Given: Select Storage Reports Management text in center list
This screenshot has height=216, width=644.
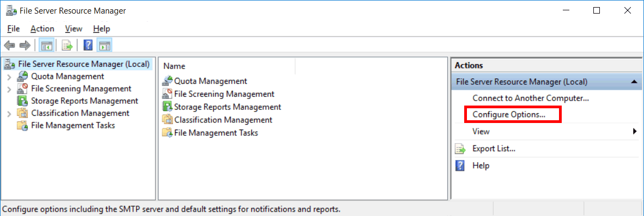Looking at the screenshot, I should pos(228,107).
